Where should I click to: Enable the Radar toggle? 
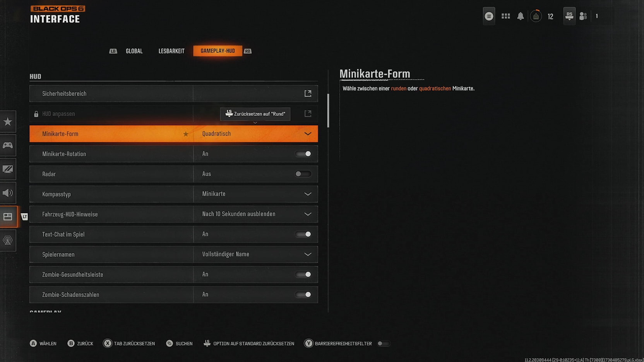pos(303,174)
